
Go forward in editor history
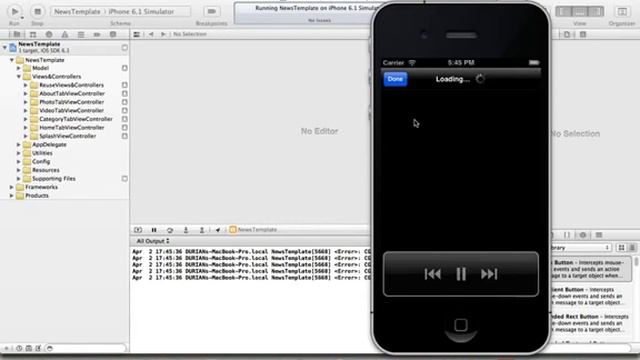[x=163, y=34]
